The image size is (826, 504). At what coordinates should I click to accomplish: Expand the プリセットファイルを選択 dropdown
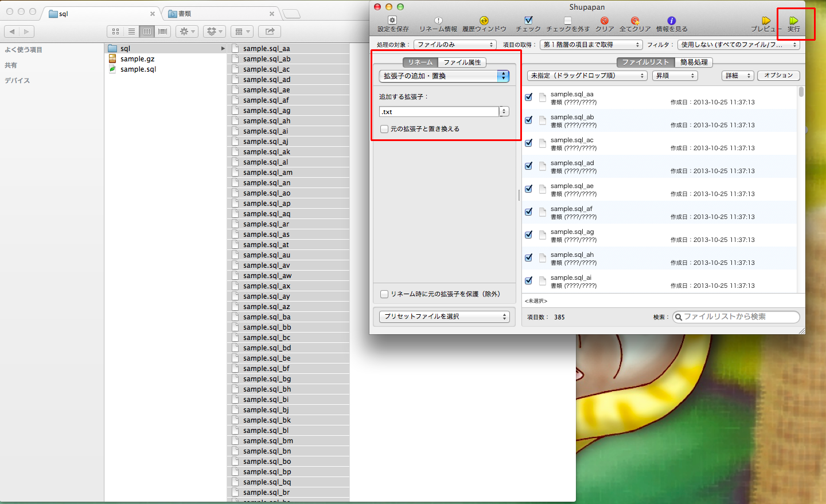[x=444, y=317]
